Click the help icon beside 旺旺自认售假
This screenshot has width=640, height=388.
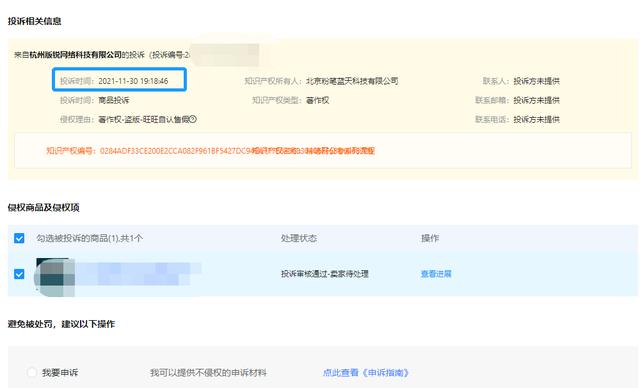point(193,119)
